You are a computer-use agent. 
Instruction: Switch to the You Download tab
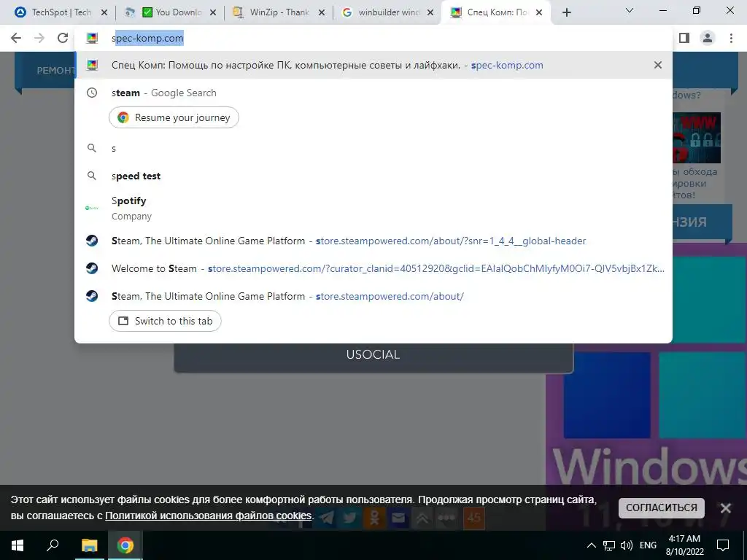(169, 12)
